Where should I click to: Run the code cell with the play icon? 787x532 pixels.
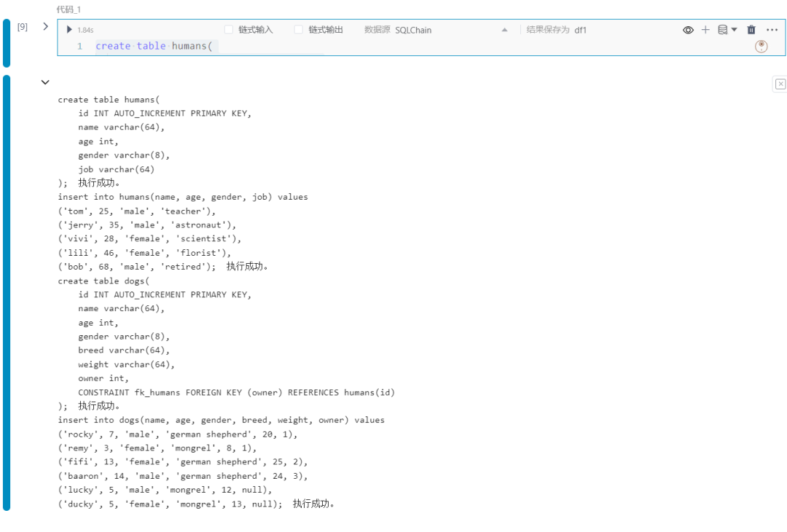click(69, 30)
